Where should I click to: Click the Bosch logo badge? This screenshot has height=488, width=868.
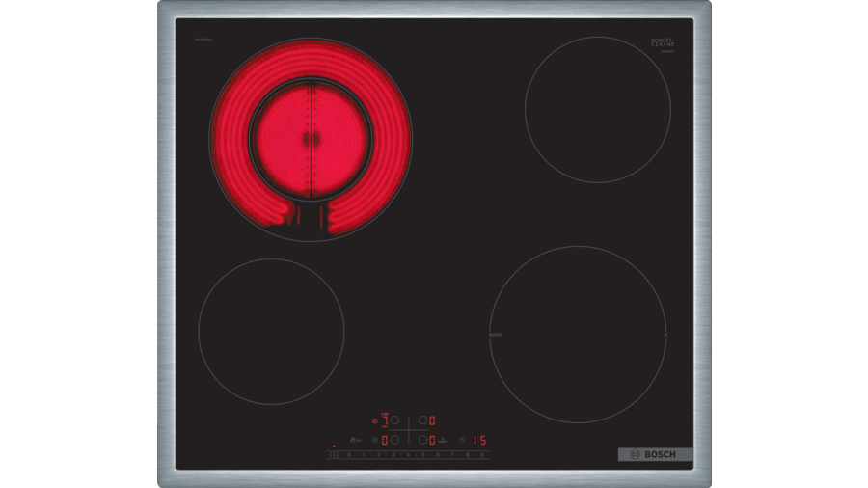655,454
